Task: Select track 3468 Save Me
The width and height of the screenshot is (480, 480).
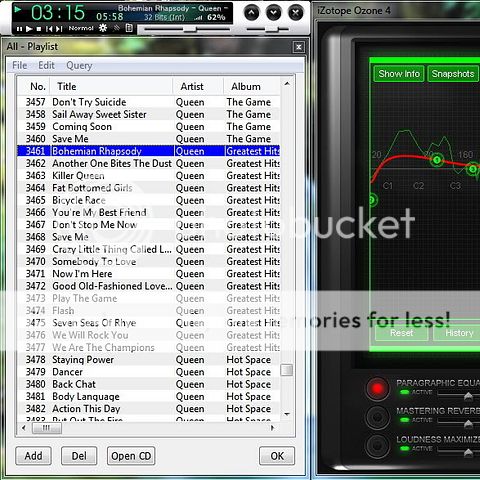Action: tap(149, 237)
